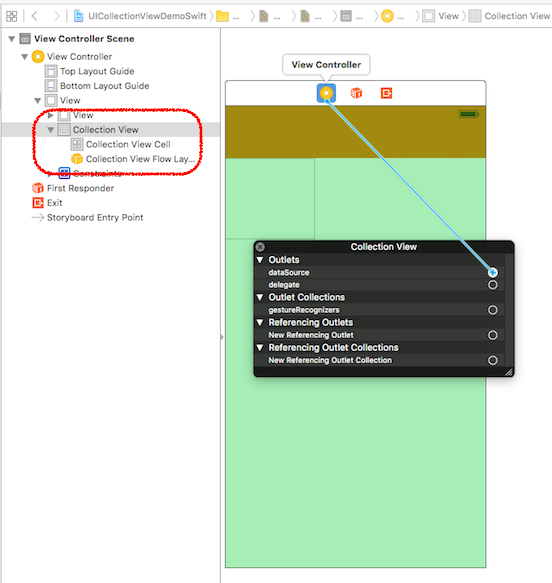Viewport: 552px width, 583px height.
Task: Go back with the left chevron
Action: coord(35,16)
